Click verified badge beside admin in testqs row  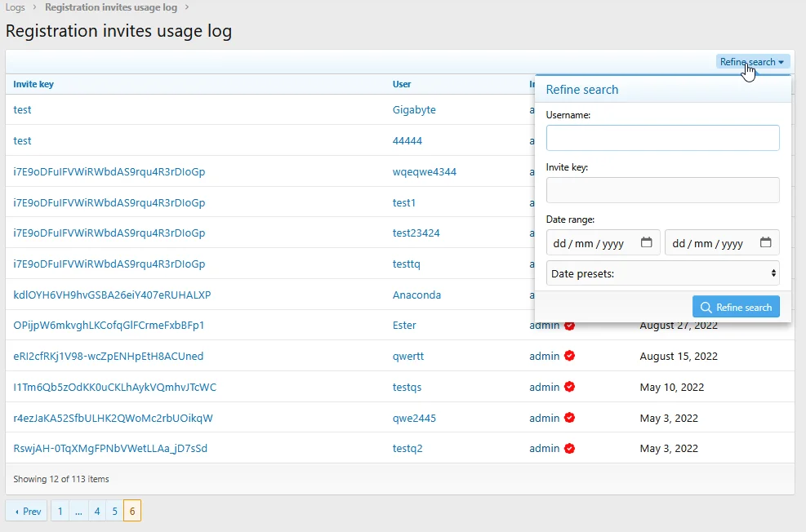pos(569,387)
